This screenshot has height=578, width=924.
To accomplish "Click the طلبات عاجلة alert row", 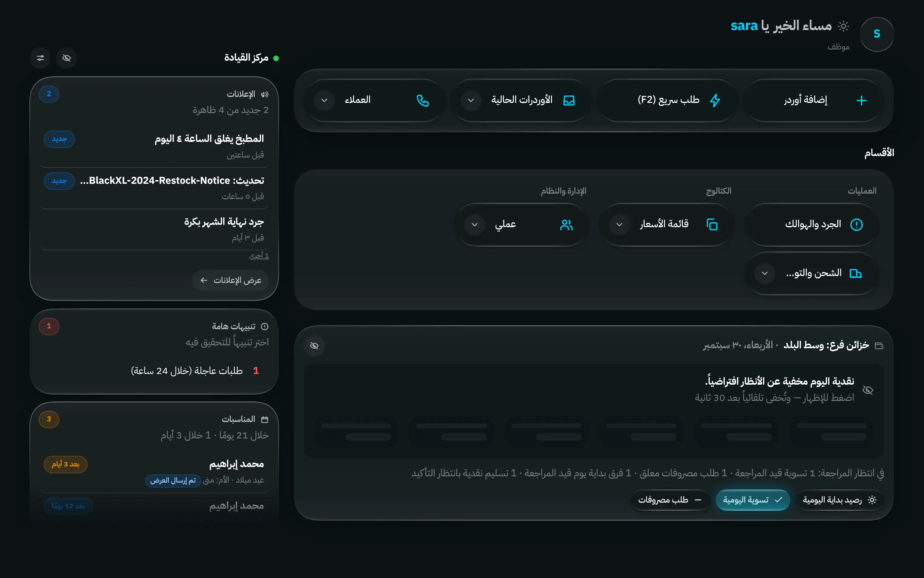I will tap(154, 371).
